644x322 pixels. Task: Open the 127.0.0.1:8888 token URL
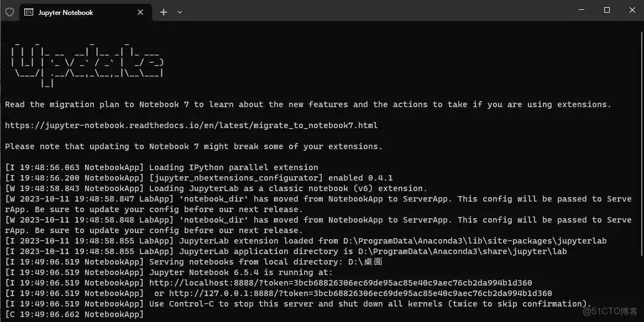coord(360,293)
